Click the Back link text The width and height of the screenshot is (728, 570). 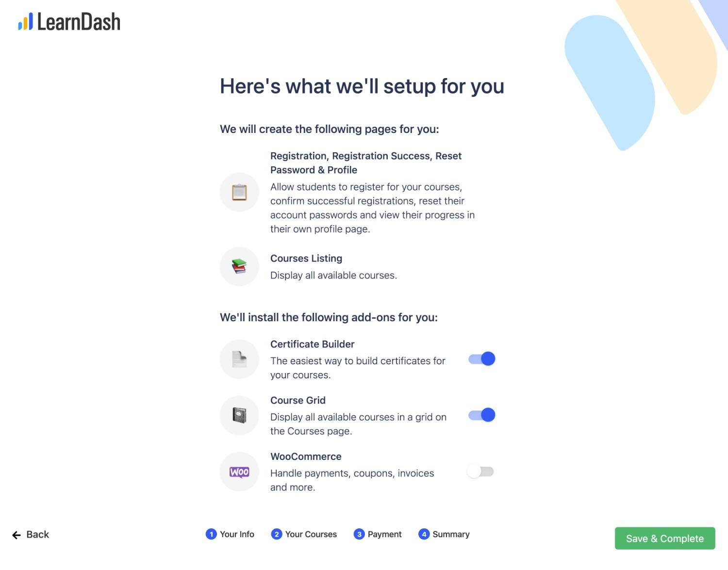point(38,535)
